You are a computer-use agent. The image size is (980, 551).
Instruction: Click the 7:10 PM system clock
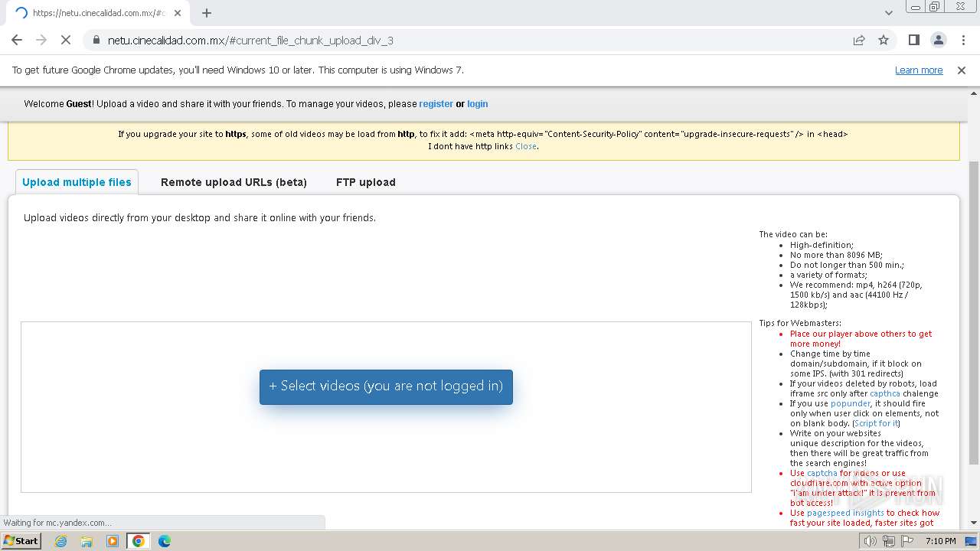[940, 541]
